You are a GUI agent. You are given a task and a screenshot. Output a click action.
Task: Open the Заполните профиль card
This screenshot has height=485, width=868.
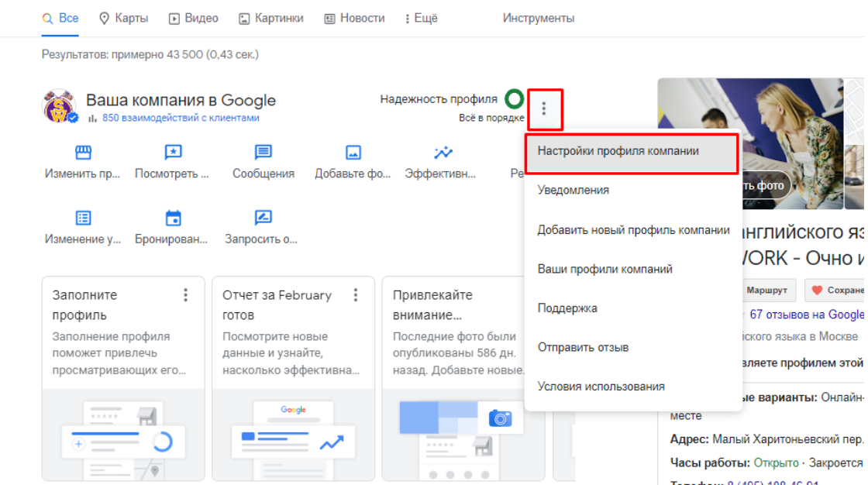coord(123,379)
